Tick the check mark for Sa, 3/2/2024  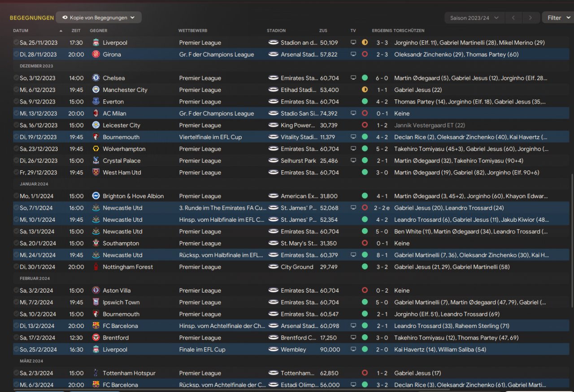coord(16,290)
